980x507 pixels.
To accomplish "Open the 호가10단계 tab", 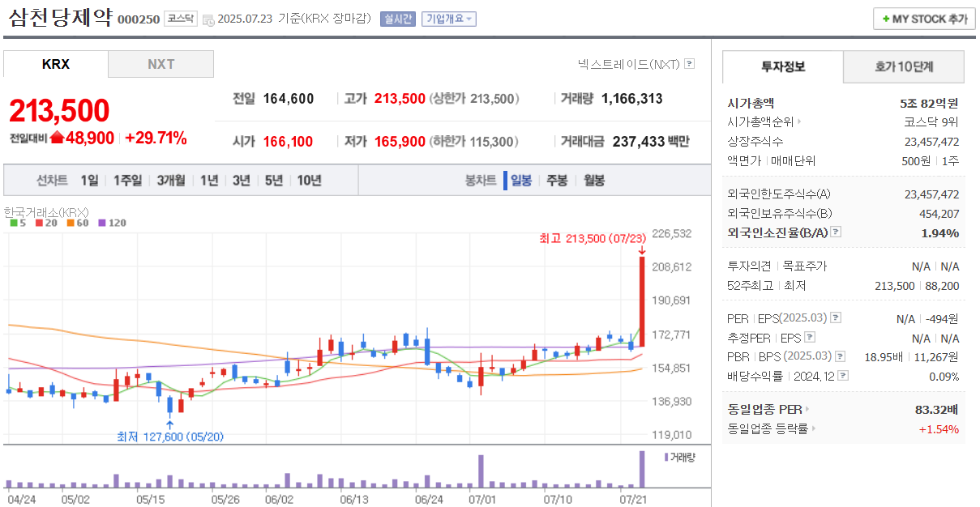I will click(905, 66).
